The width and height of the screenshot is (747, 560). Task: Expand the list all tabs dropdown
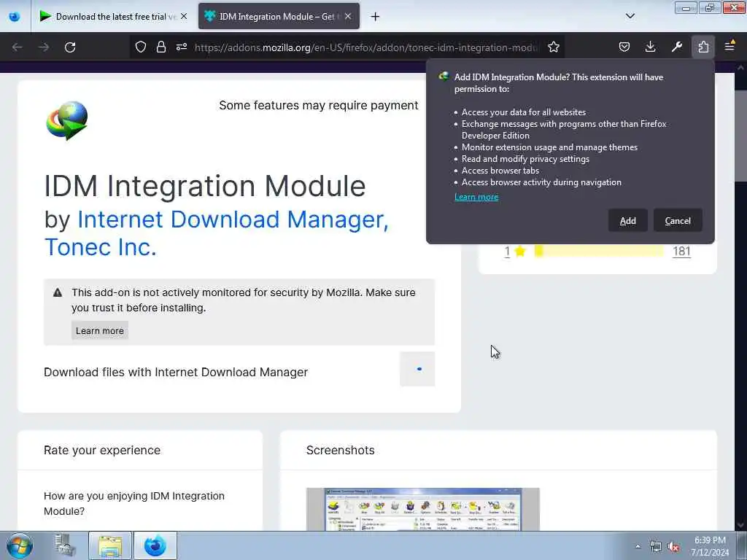coord(630,16)
